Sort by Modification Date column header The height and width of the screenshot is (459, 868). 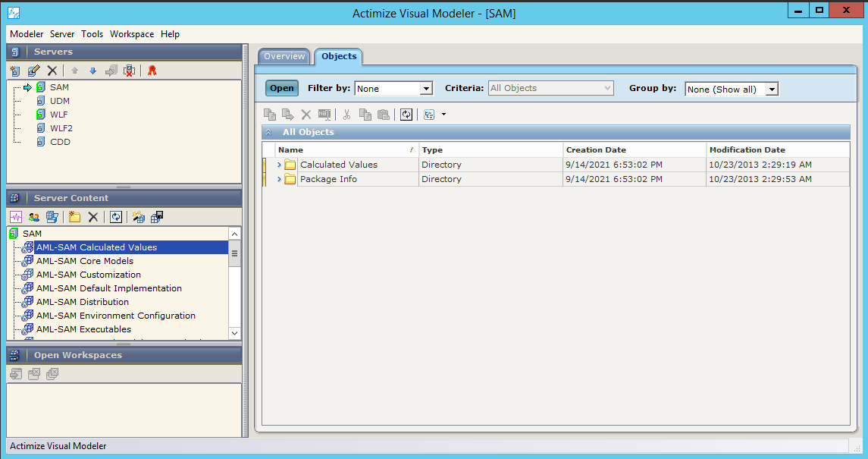click(778, 150)
